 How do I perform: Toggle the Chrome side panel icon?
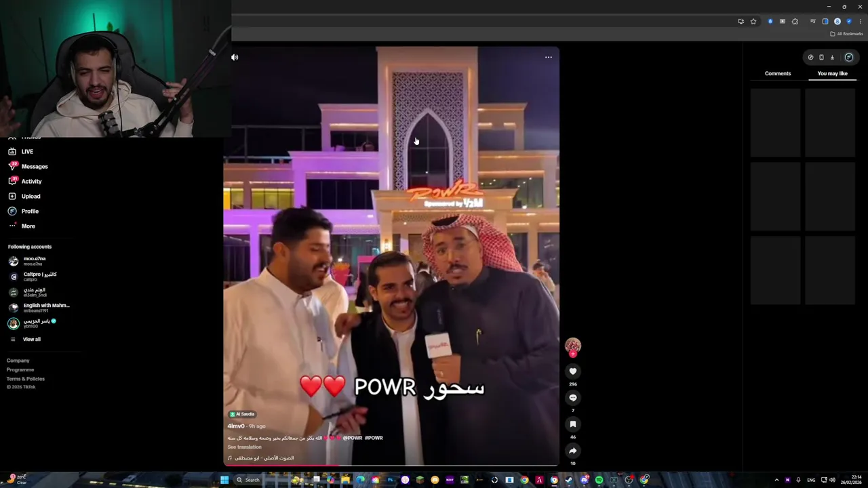click(825, 21)
